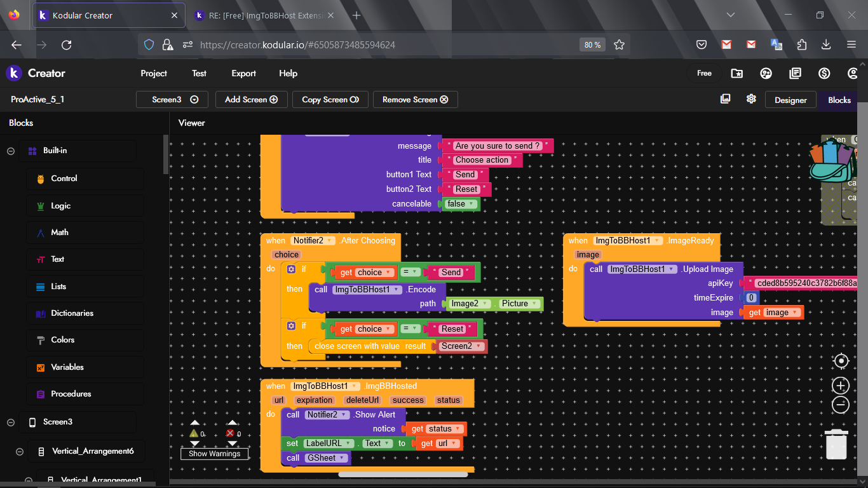
Task: Open the Lists blocks category
Action: (x=85, y=287)
